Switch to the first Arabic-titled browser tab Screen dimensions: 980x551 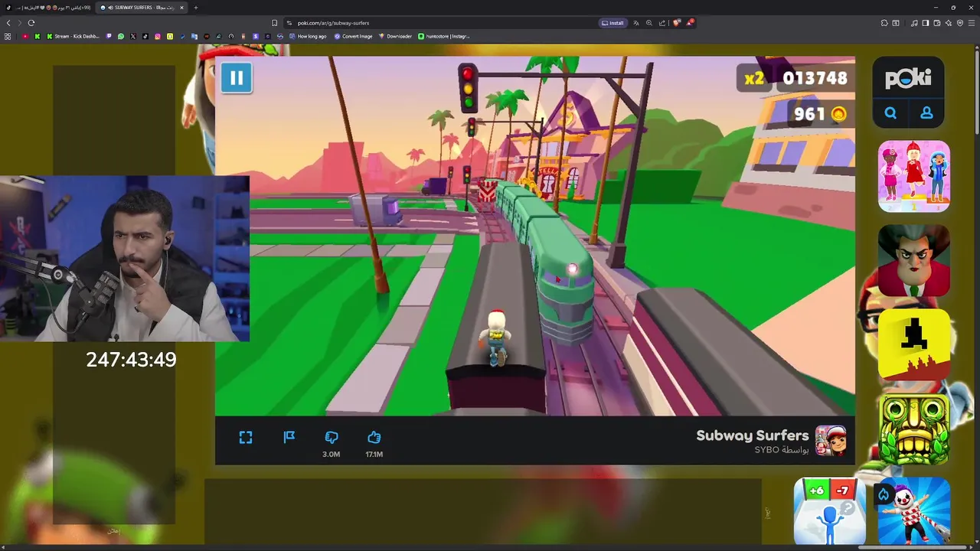click(47, 8)
